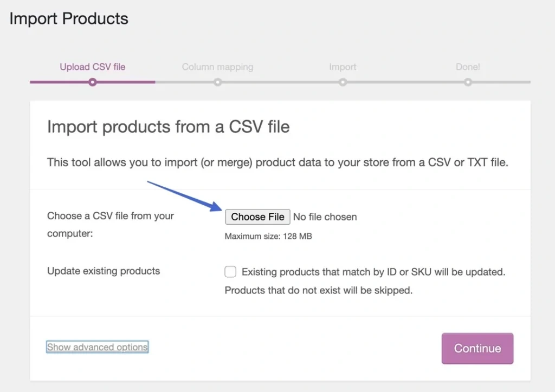Viewport: 555px width, 392px height.
Task: Select the Upload CSV file step tab
Action: (x=93, y=67)
